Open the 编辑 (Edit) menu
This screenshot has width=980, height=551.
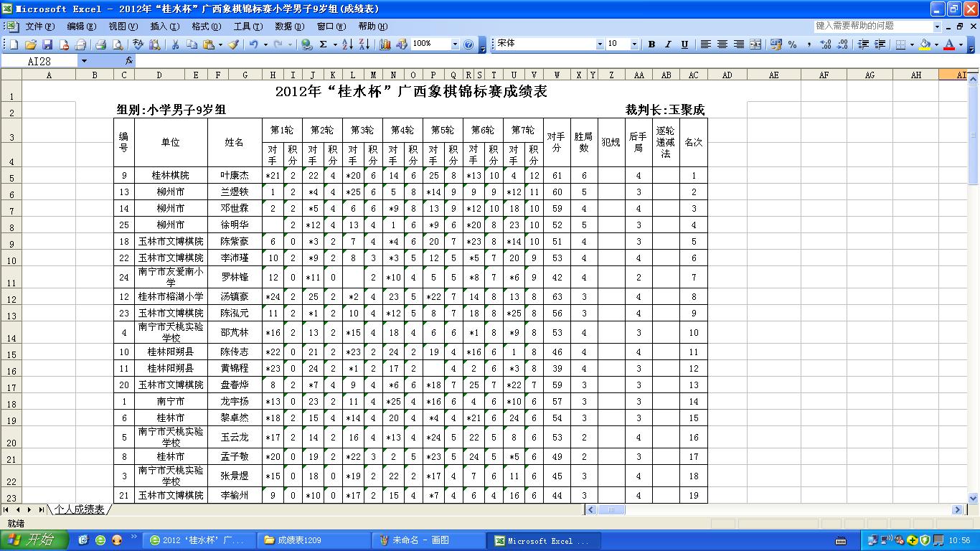81,26
